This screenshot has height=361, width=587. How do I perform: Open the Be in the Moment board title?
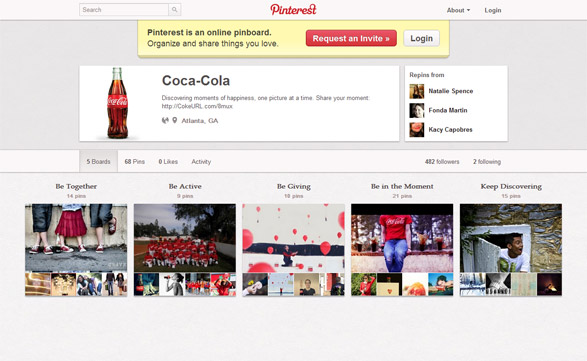point(402,186)
